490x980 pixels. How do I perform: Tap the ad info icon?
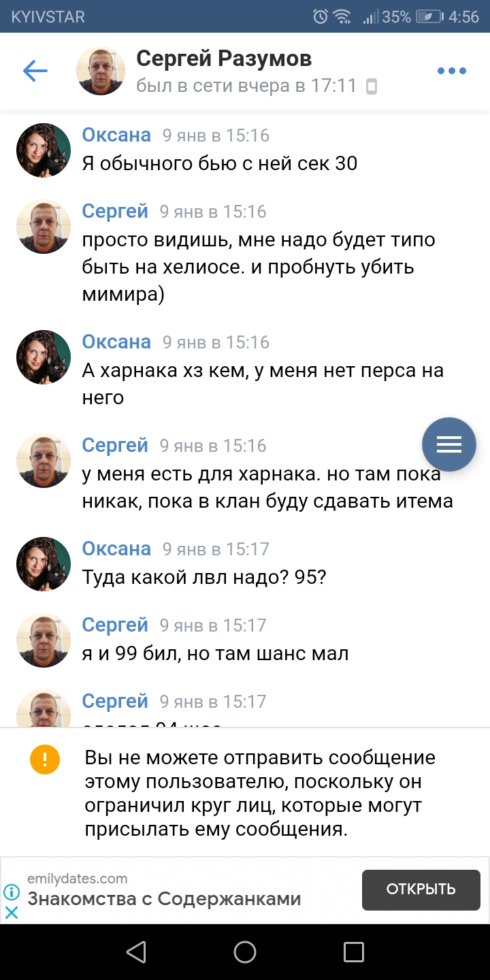12,892
